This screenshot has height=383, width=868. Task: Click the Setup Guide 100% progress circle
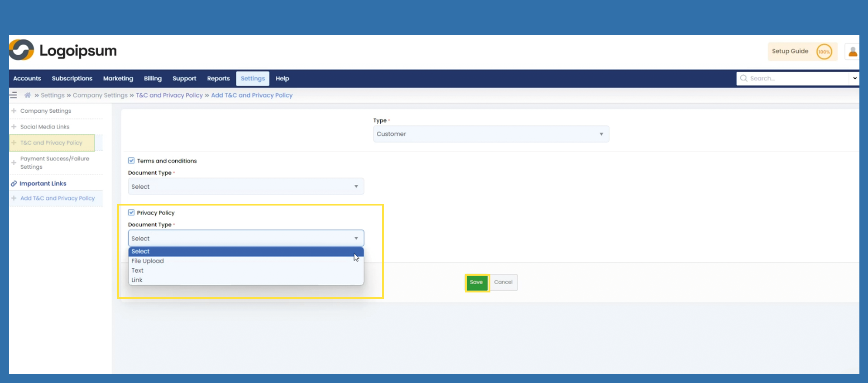click(x=824, y=52)
